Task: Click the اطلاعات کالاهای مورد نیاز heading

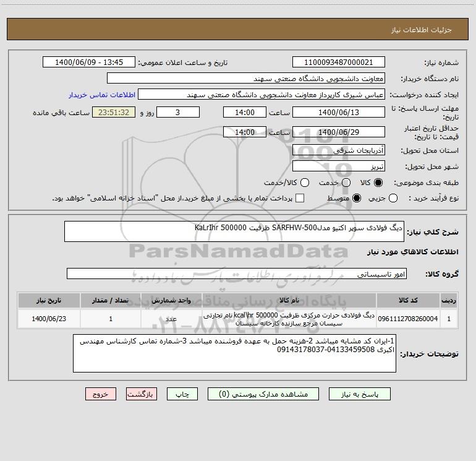Action: (x=413, y=252)
